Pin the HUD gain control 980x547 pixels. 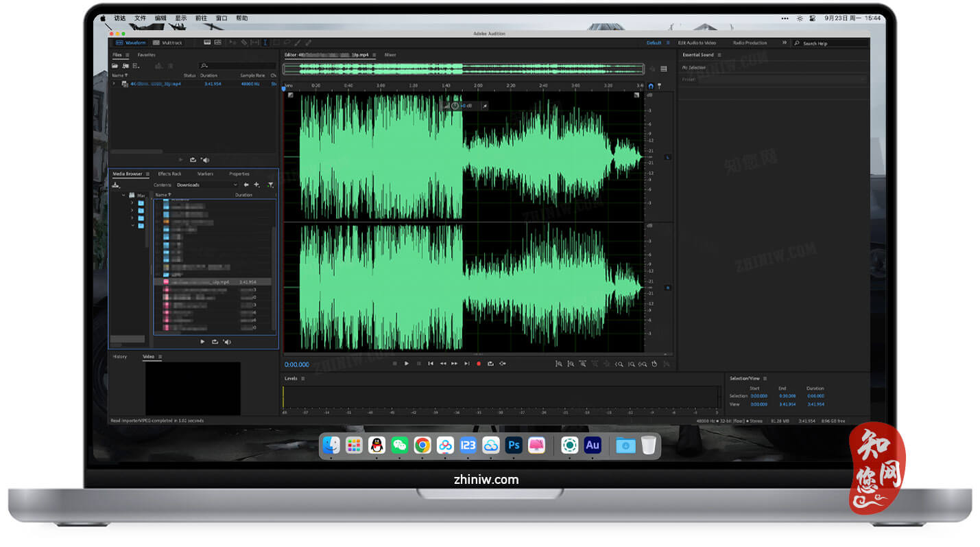click(x=484, y=106)
